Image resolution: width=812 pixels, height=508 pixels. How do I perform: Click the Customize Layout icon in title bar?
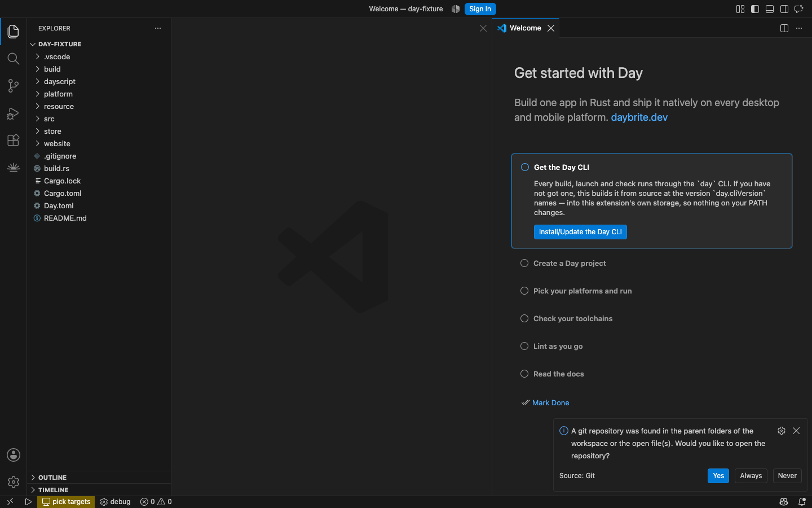tap(740, 9)
